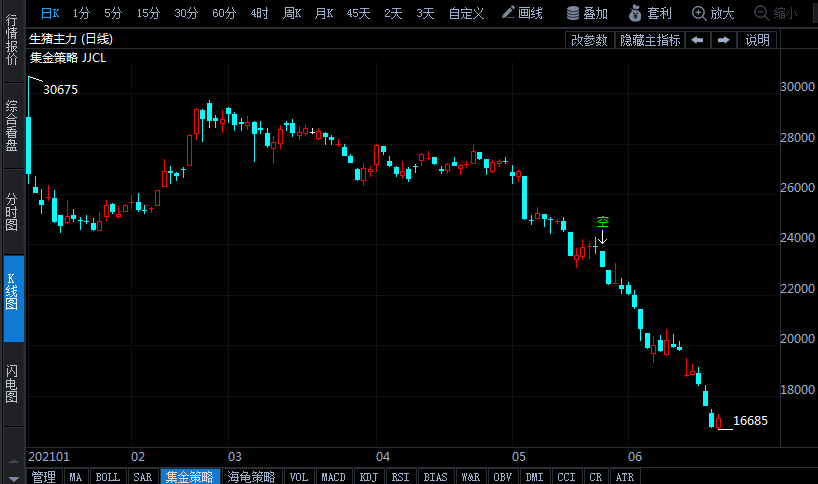Screen dimensions: 818x484
Task: Select the CR indicator tab
Action: click(x=596, y=477)
